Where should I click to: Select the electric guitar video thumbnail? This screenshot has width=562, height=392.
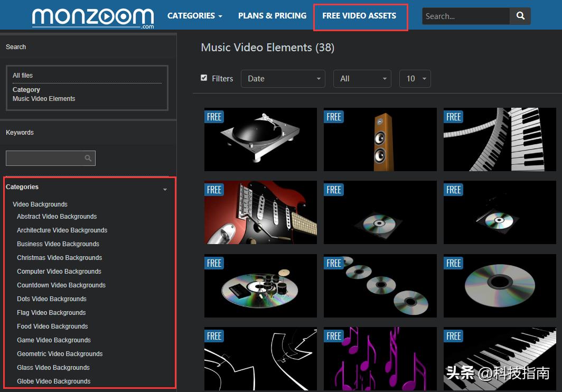point(260,212)
